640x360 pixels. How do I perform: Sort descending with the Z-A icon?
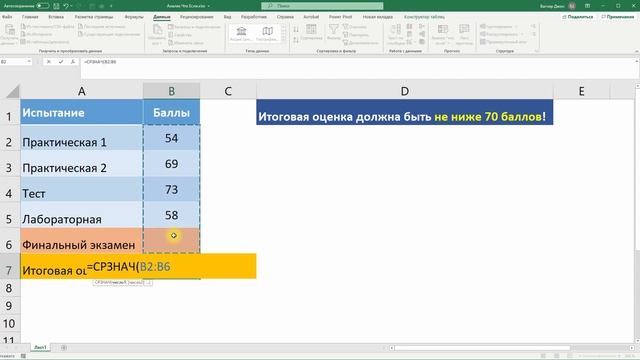296,40
